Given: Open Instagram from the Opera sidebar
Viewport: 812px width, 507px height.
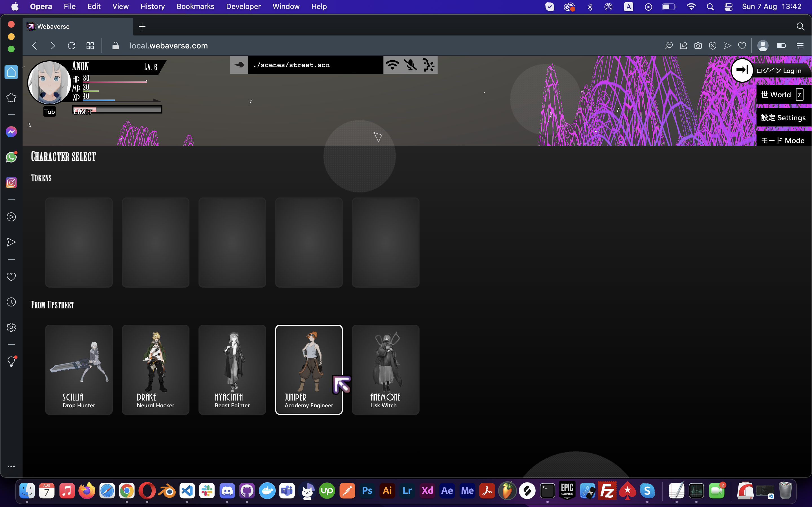Looking at the screenshot, I should (x=11, y=183).
